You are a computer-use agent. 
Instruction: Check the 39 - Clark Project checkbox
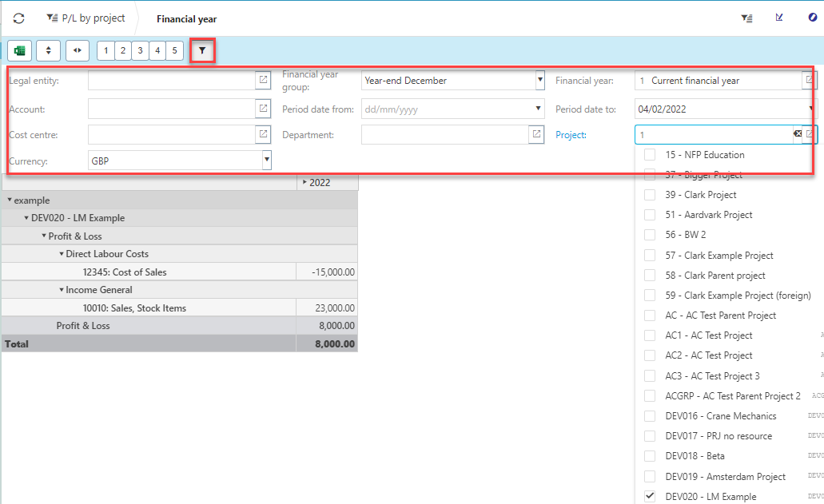click(650, 195)
